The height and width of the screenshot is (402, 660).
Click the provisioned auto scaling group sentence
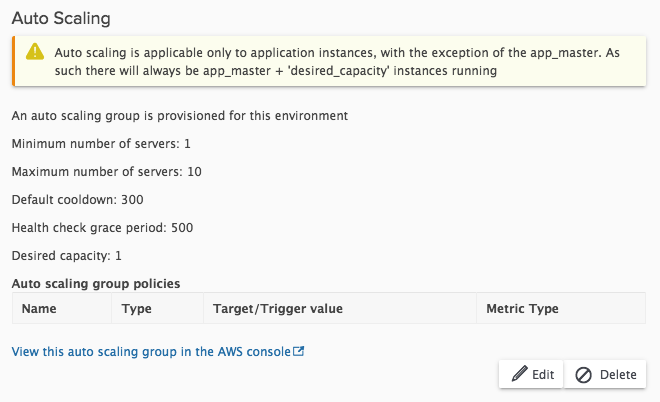pyautogui.click(x=180, y=116)
